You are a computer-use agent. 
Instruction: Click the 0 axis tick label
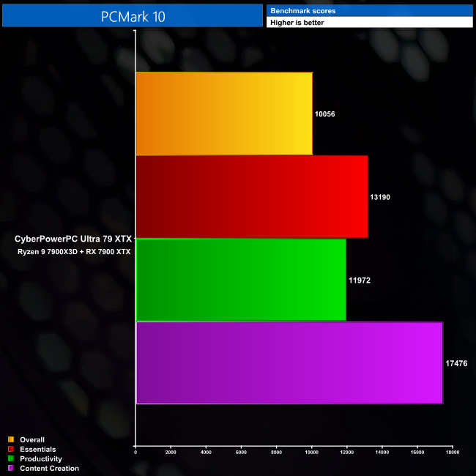[135, 453]
